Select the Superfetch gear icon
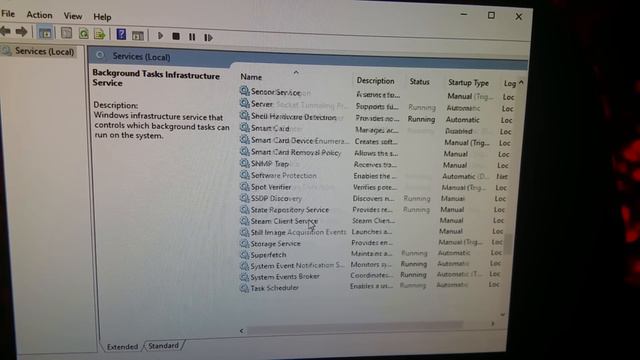 pos(244,255)
